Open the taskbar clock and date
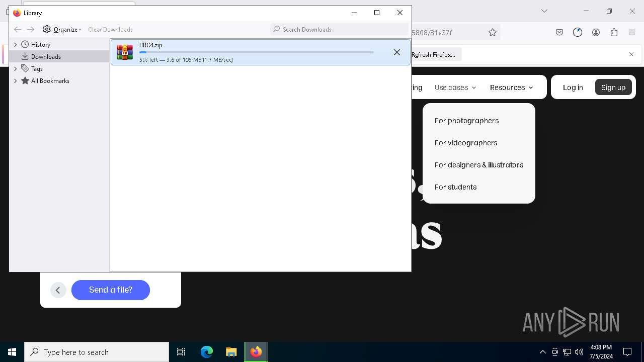This screenshot has height=362, width=644. pyautogui.click(x=601, y=352)
